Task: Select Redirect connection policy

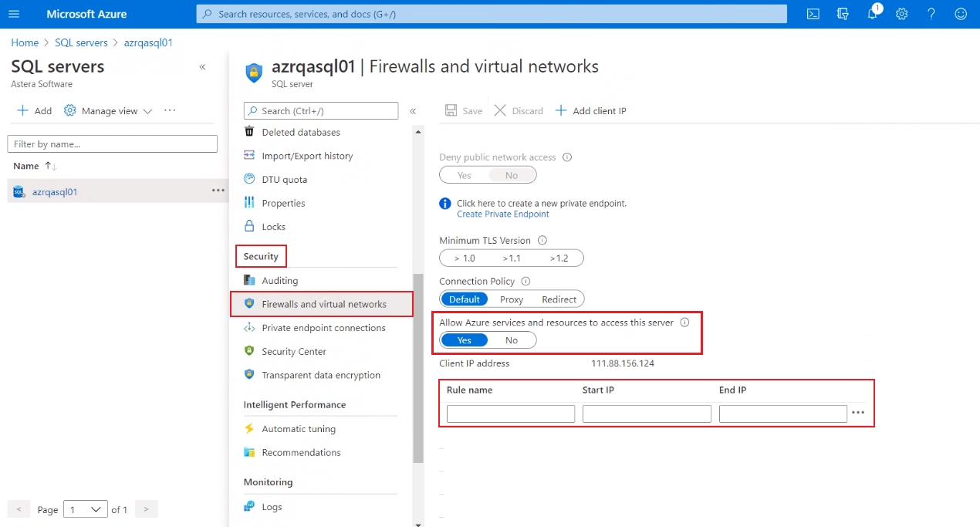Action: point(559,299)
